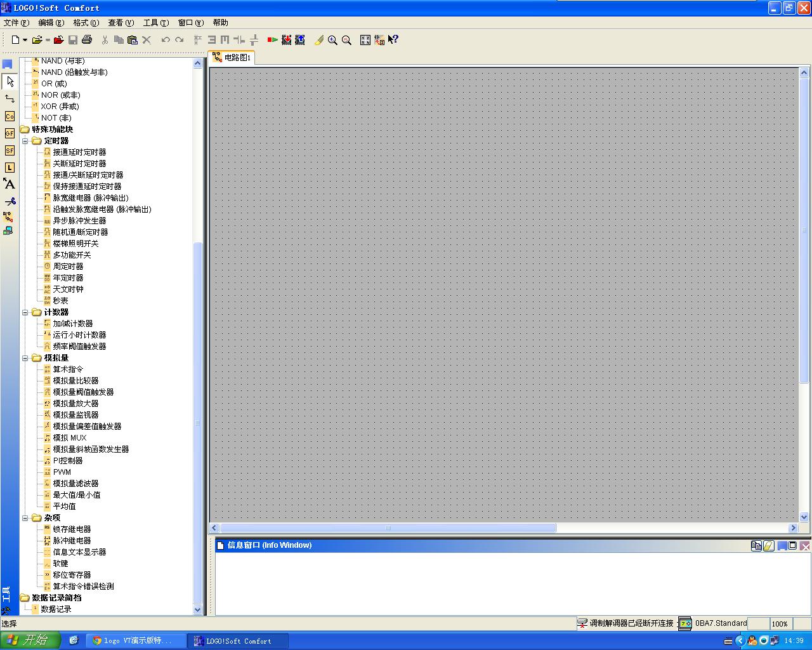
Task: Open the new-file type dropdown arrow
Action: click(x=25, y=40)
